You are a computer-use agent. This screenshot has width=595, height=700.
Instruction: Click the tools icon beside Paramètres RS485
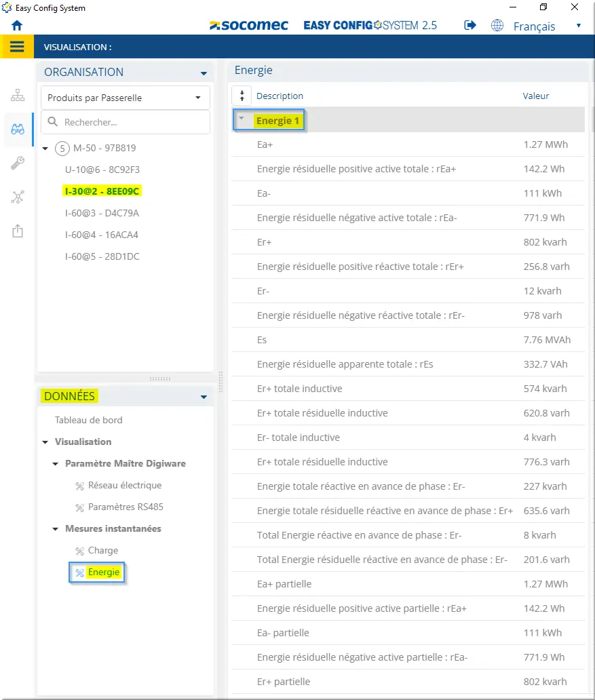click(80, 507)
